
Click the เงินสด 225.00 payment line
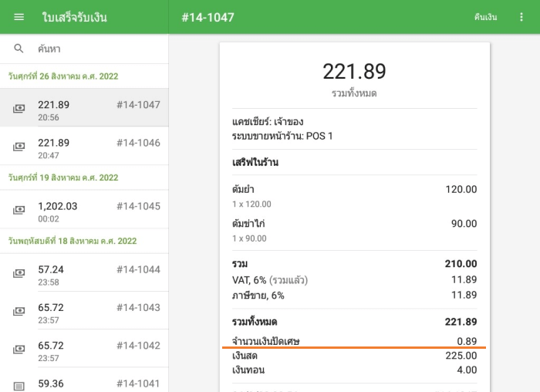coord(354,356)
